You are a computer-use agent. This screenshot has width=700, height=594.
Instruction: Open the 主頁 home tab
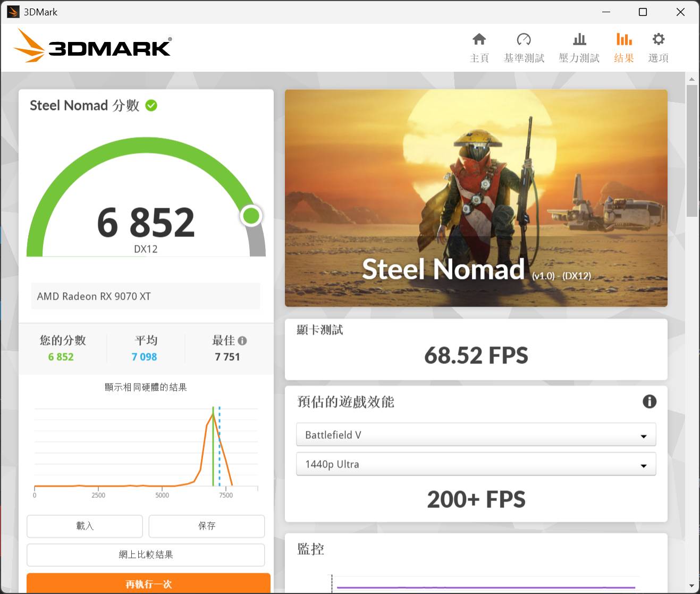click(x=479, y=48)
